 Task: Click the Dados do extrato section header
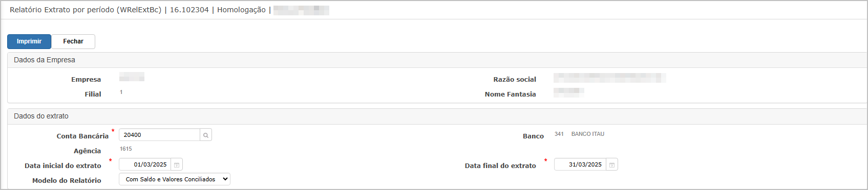pyautogui.click(x=41, y=116)
